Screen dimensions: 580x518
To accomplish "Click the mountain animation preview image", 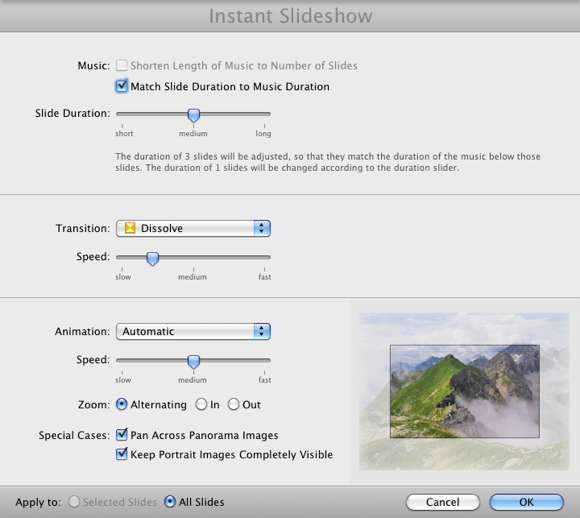I will (x=464, y=391).
